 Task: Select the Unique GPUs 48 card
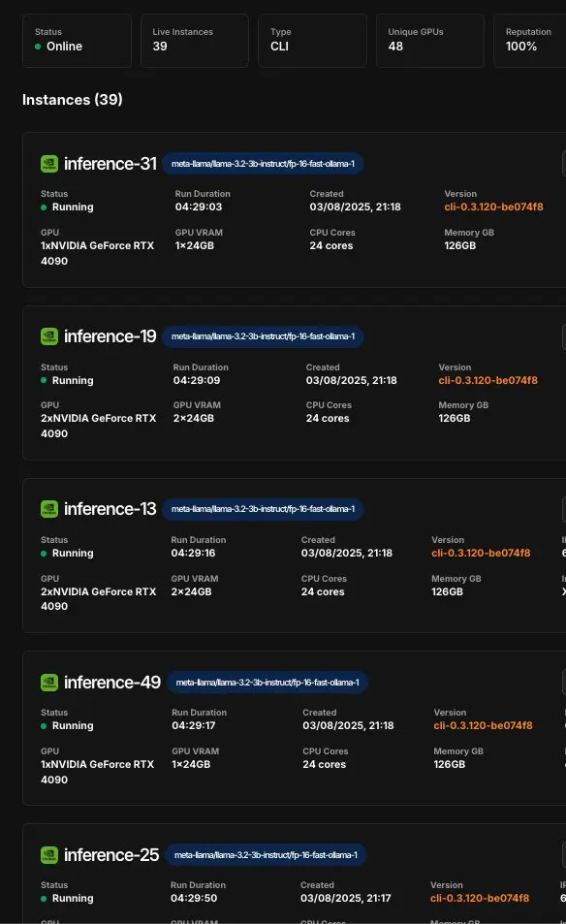click(430, 41)
